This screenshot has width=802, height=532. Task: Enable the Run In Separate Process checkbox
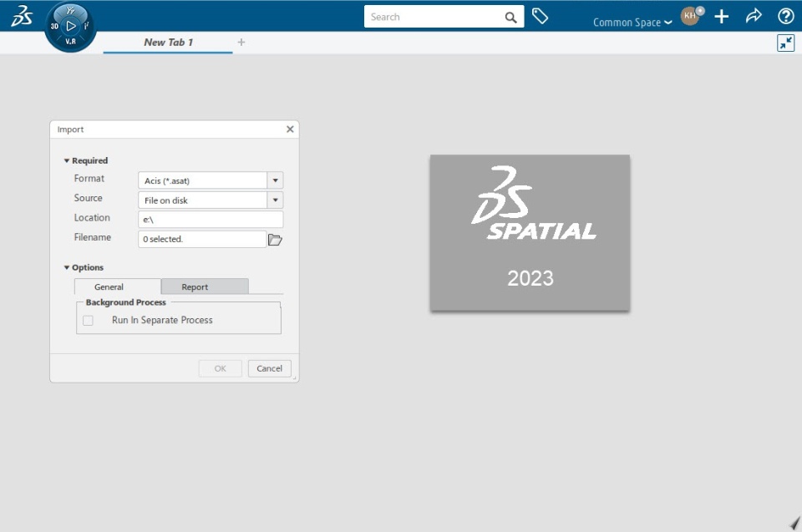tap(88, 320)
